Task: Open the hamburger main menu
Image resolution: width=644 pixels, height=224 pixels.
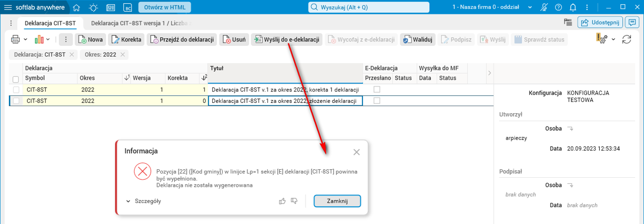Action: tap(8, 7)
